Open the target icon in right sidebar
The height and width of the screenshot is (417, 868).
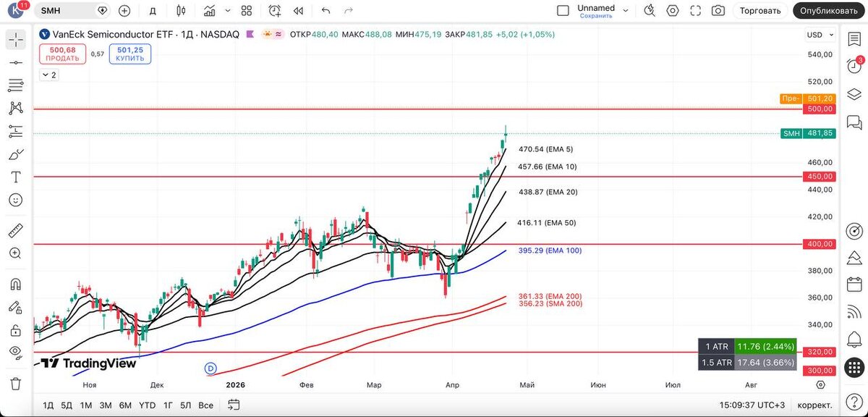click(x=854, y=231)
